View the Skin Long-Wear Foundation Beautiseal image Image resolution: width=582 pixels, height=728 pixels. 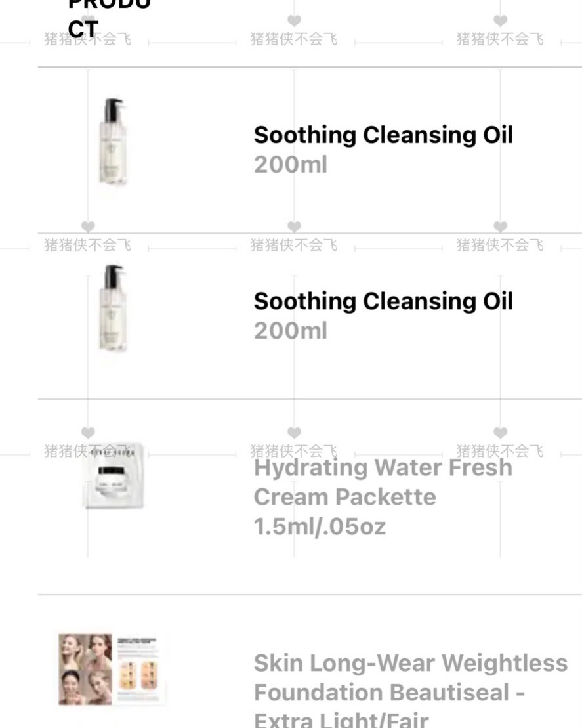click(x=112, y=670)
